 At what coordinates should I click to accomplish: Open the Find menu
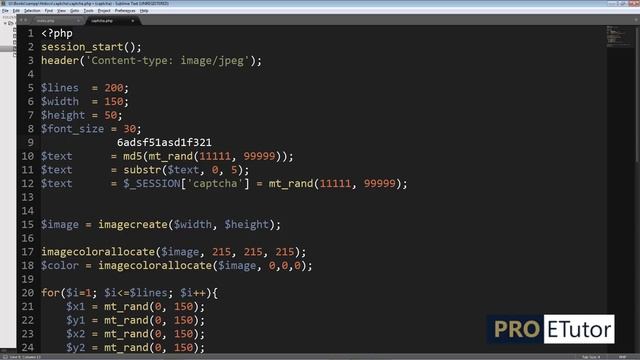(x=49, y=11)
